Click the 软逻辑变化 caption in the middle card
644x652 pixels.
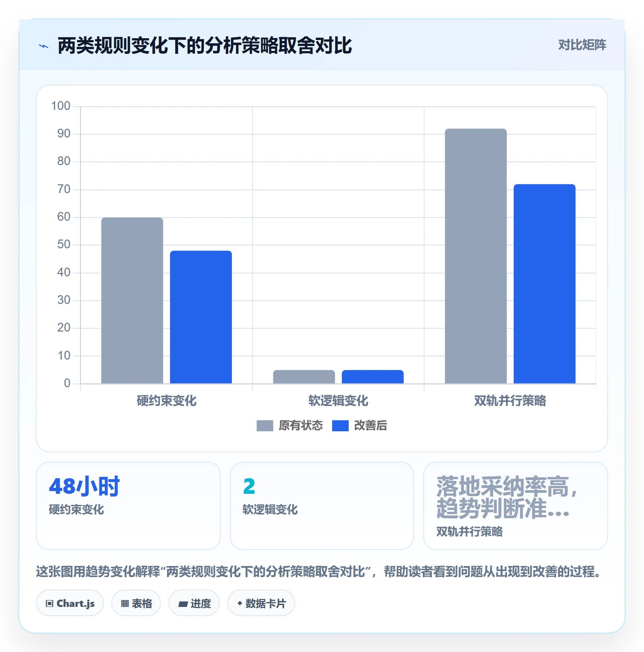270,509
